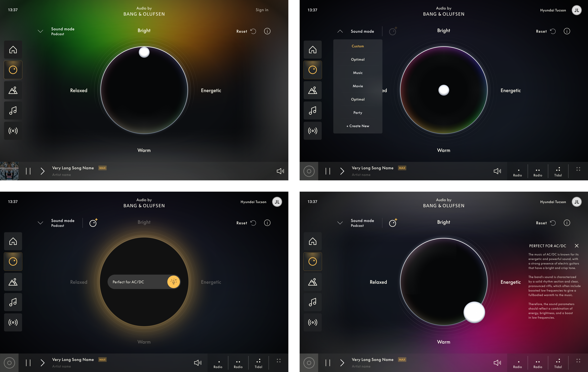Close the Perfect for AC/DC description panel
The width and height of the screenshot is (588, 372).
coord(577,246)
